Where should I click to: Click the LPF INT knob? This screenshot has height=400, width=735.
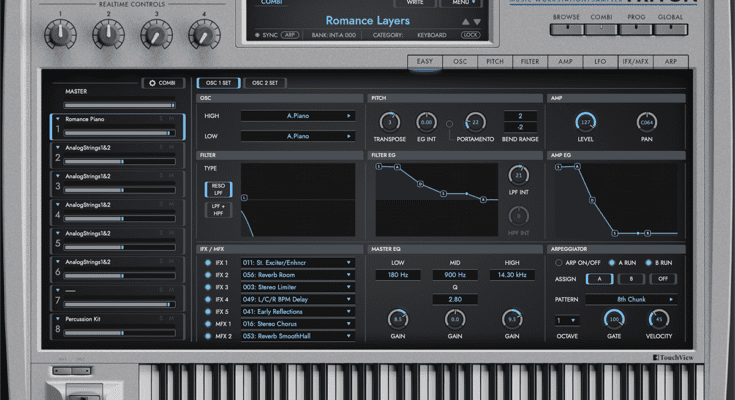click(518, 174)
